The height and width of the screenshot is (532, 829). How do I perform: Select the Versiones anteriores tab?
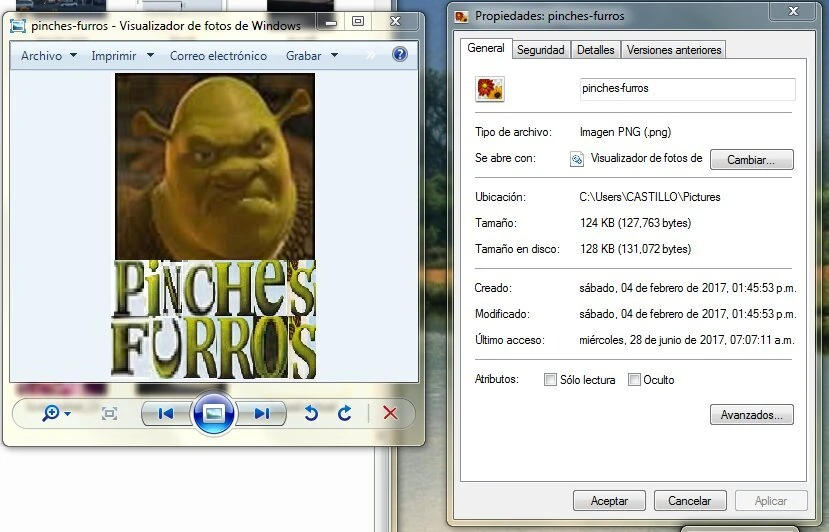tap(673, 50)
